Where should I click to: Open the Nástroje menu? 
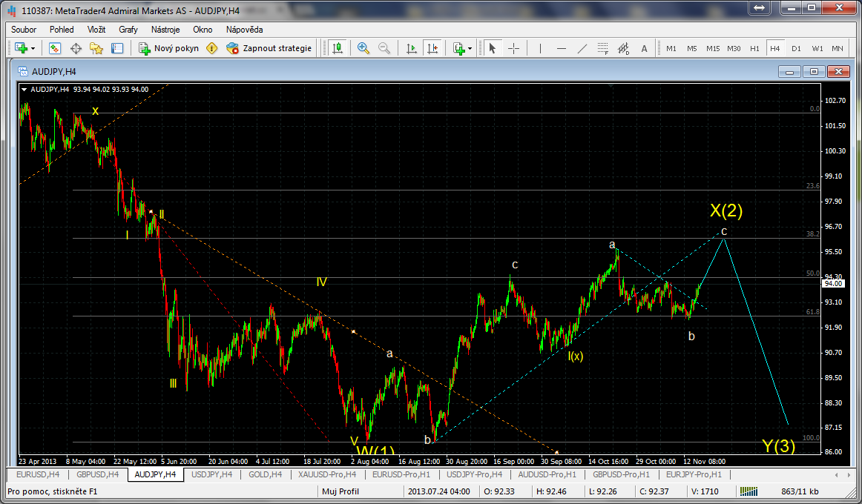165,30
